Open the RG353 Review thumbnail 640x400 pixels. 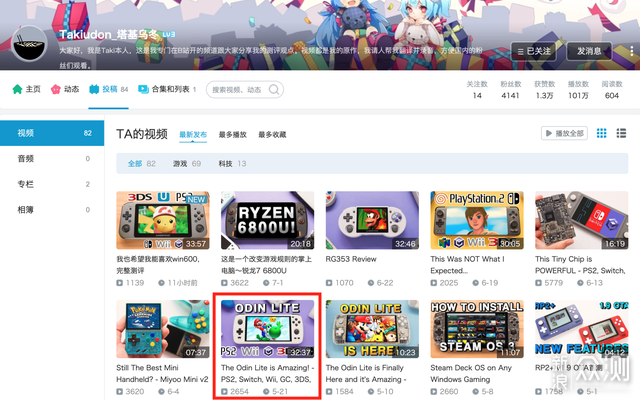[x=372, y=220]
